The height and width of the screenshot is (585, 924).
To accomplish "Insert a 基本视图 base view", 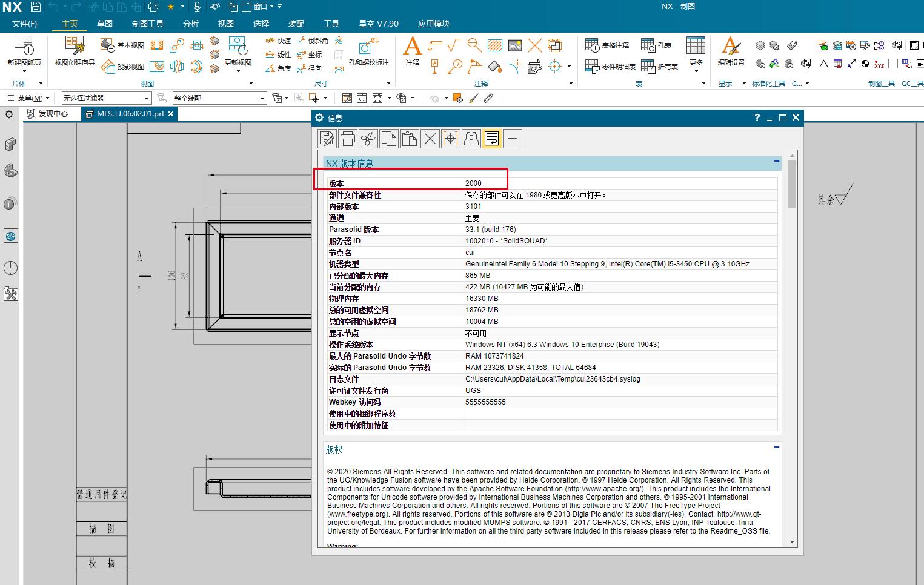I will pyautogui.click(x=122, y=45).
